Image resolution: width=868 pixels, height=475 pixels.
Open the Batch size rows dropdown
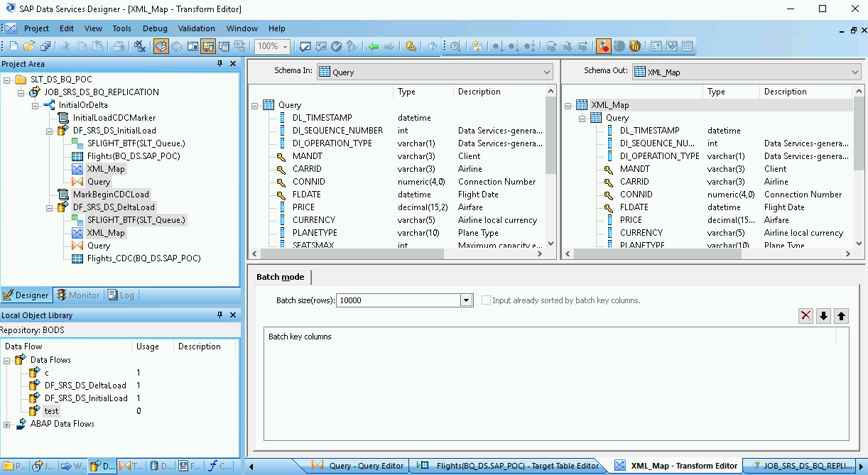coord(467,300)
